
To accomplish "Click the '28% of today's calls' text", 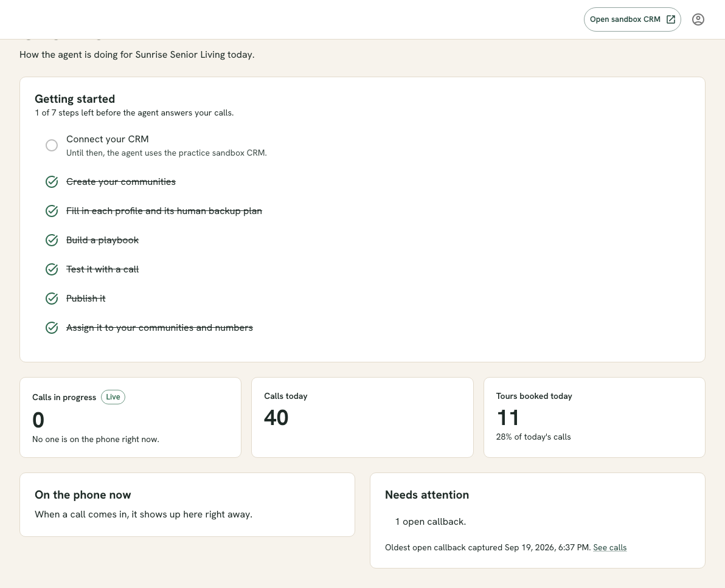I will tap(533, 437).
